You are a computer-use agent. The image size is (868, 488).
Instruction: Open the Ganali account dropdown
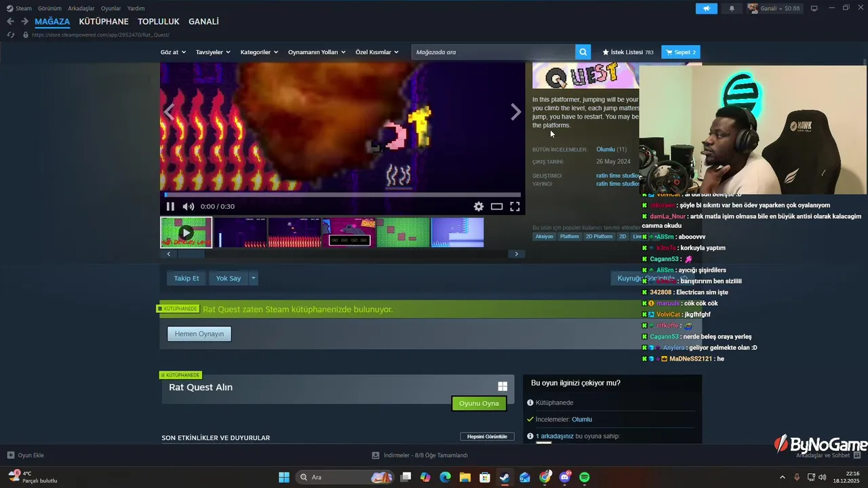774,8
